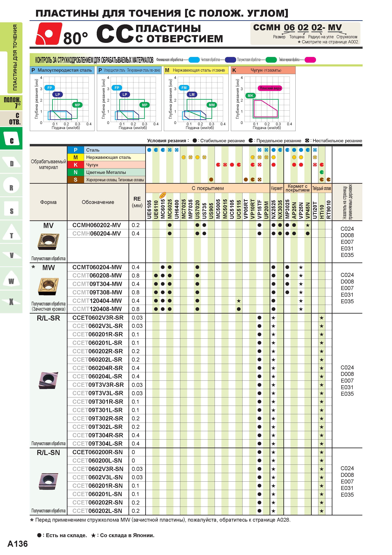This screenshot has height=555, width=392.
Task: Click the red Mitsubishi insert logo icon
Action: [49, 34]
